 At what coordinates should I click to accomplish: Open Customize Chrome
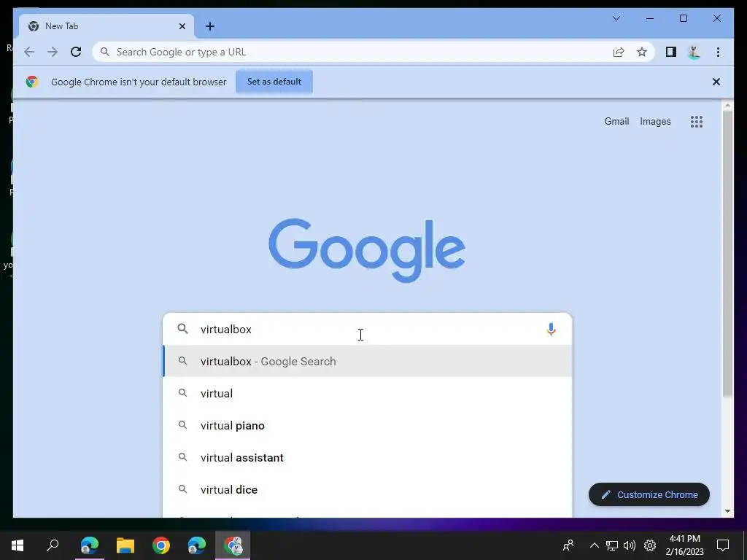tap(649, 495)
